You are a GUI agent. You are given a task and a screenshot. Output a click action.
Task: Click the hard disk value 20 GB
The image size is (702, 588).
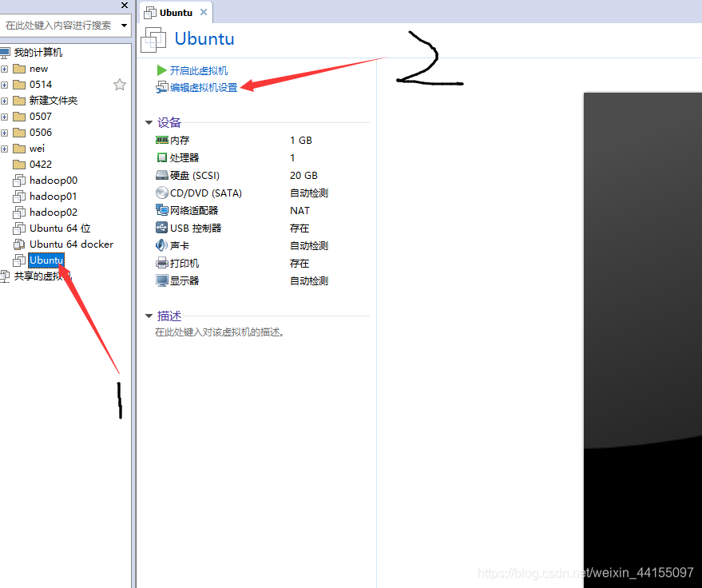coord(303,175)
